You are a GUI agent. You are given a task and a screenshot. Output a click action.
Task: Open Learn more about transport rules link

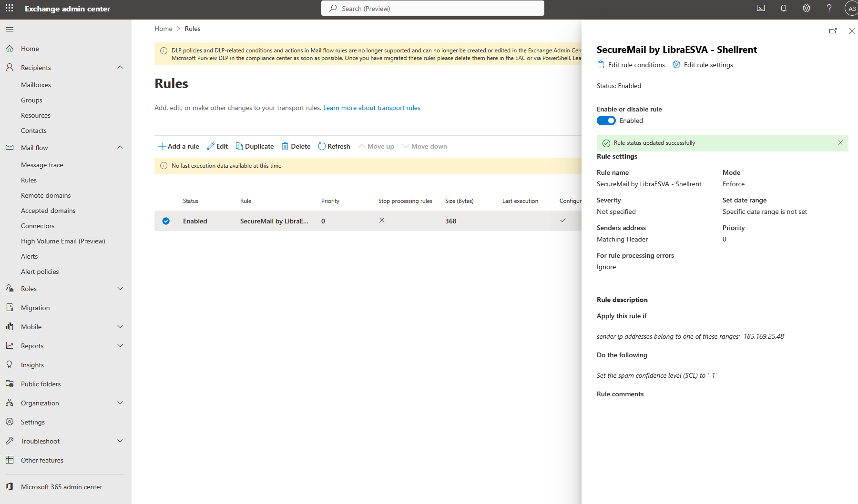[x=372, y=108]
